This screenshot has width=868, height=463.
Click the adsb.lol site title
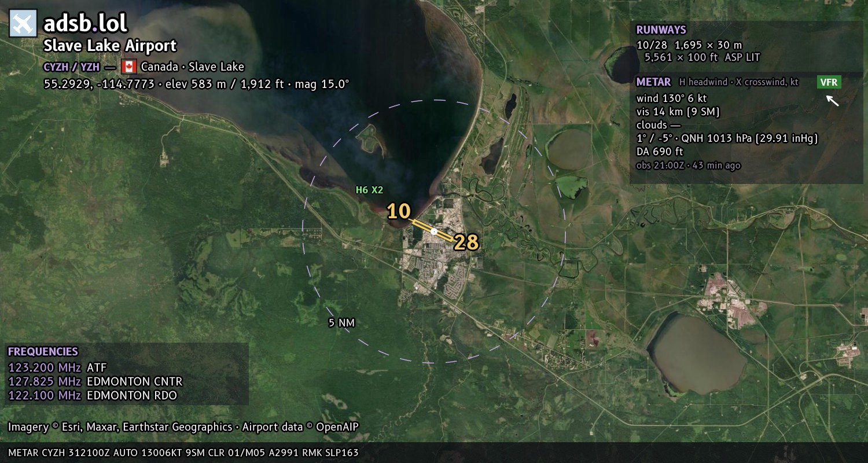coord(85,23)
